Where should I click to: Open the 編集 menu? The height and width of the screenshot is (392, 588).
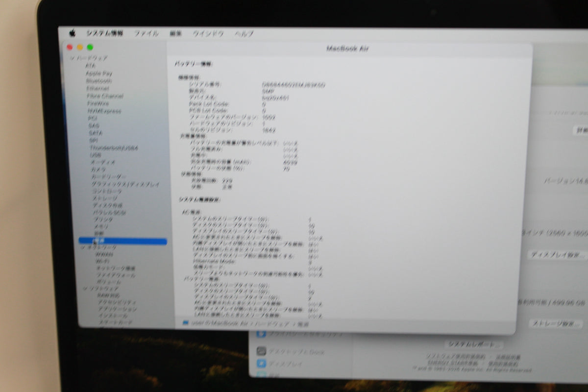tap(175, 34)
